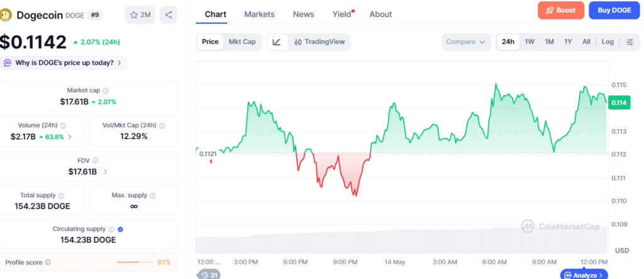Click the Analyze button
This screenshot has height=279, width=644.
pos(584,275)
